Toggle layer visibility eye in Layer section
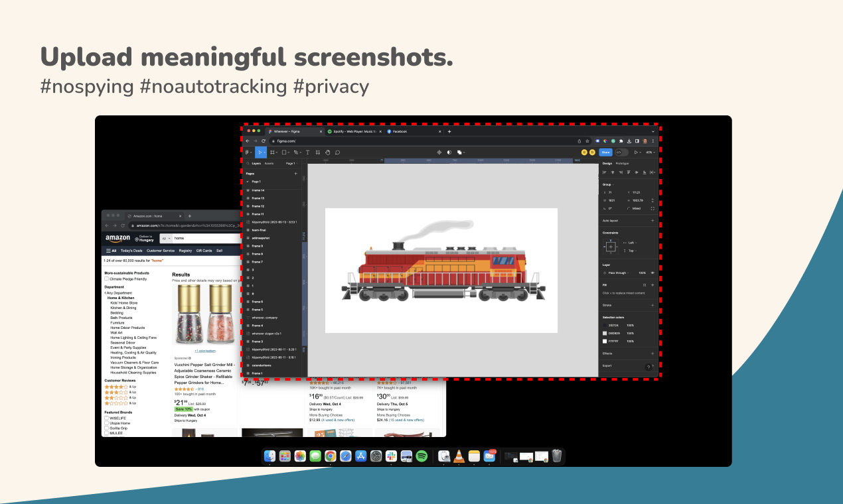 point(652,273)
